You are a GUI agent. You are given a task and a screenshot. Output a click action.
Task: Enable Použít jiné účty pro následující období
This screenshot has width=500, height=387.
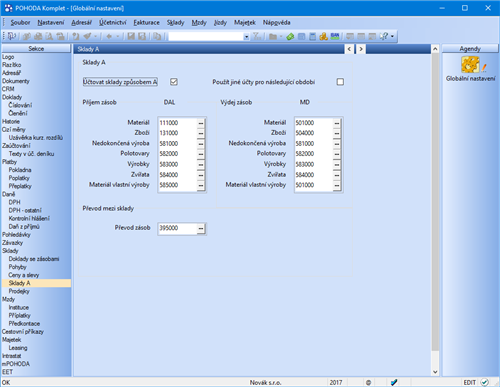tap(340, 82)
